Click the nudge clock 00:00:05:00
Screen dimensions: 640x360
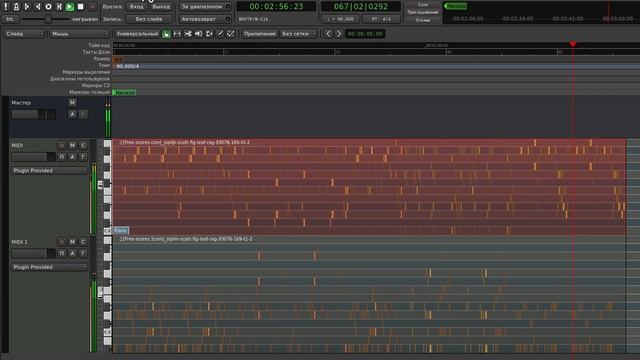pyautogui.click(x=365, y=34)
